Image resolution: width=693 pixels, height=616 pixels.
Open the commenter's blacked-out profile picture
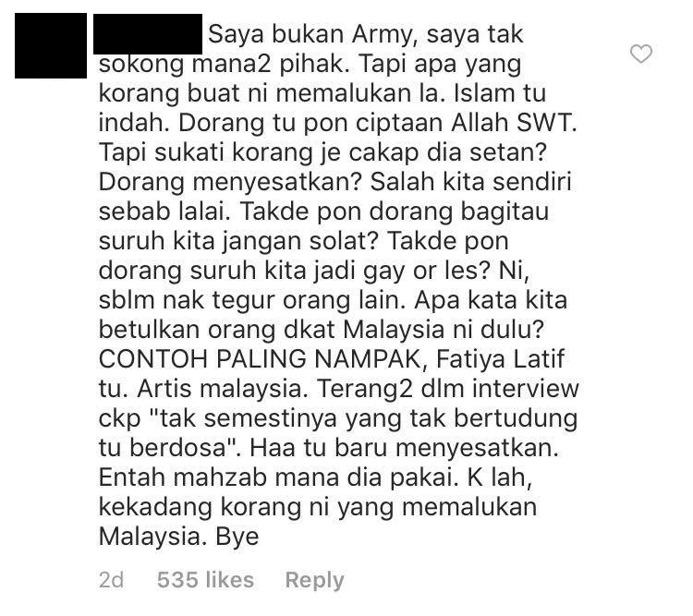[x=51, y=45]
